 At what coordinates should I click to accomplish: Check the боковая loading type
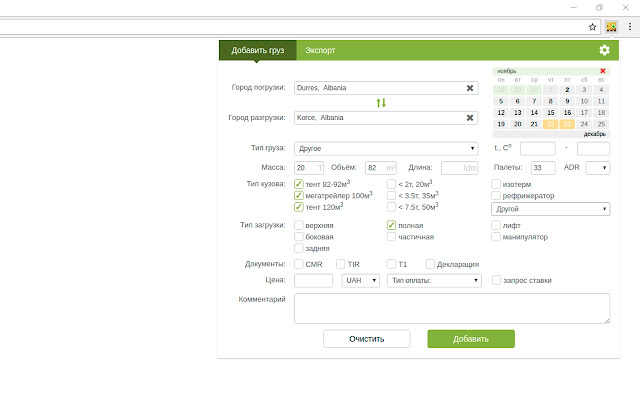pyautogui.click(x=299, y=237)
